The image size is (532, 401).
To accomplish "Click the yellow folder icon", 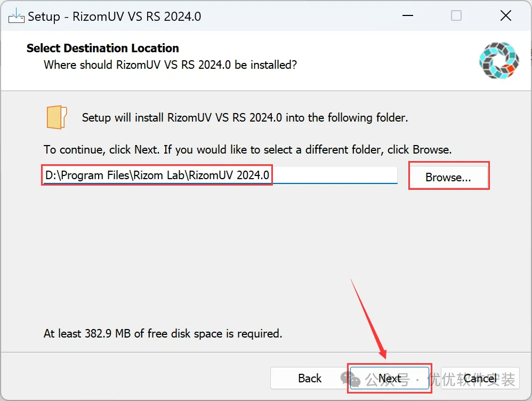I will point(57,117).
